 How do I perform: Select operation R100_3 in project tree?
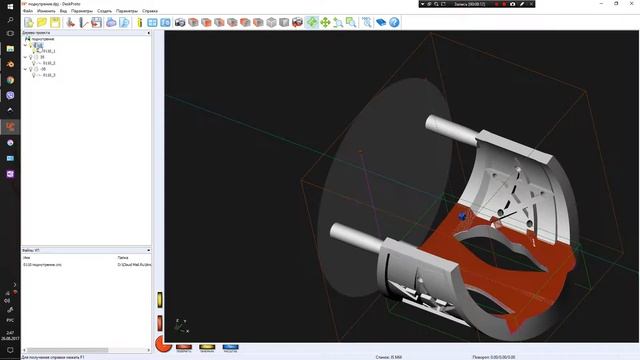tap(49, 76)
